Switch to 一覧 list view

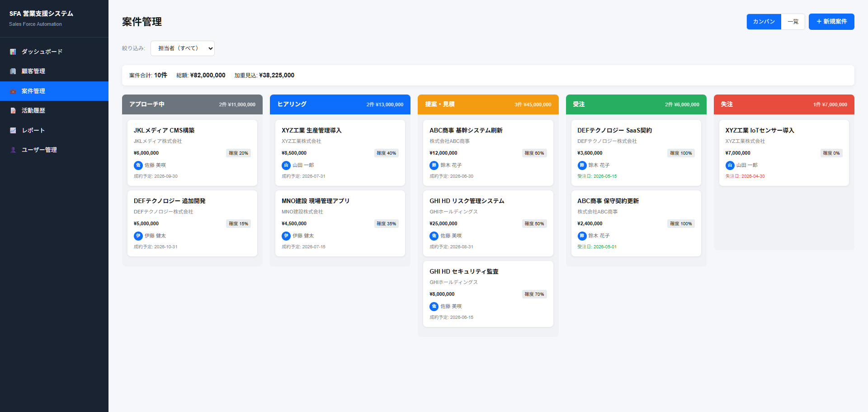coord(793,22)
